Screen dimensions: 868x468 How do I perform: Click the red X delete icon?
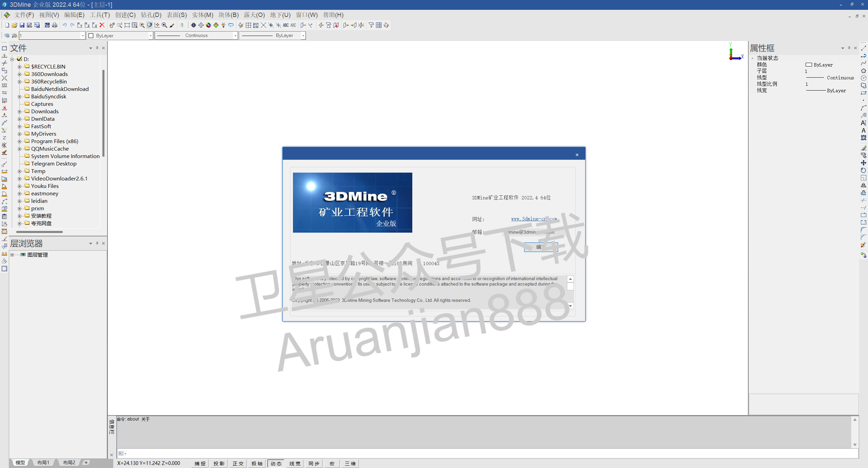click(x=102, y=25)
